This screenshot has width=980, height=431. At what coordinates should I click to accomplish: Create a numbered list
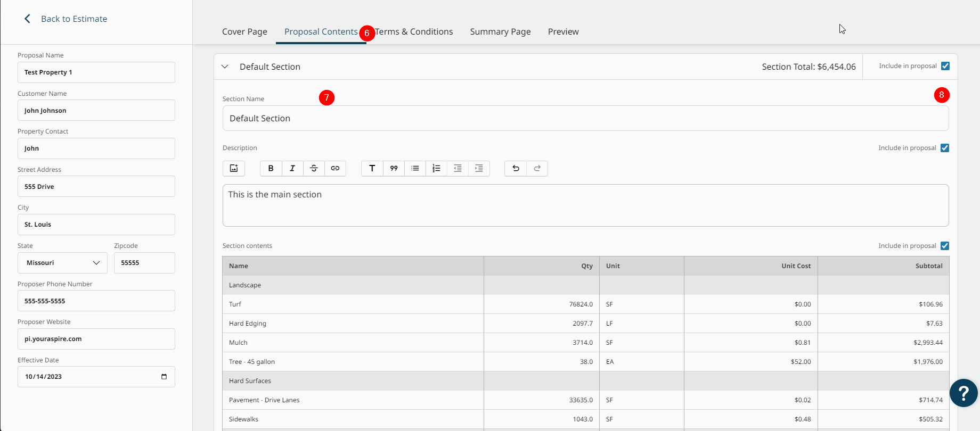click(x=436, y=168)
